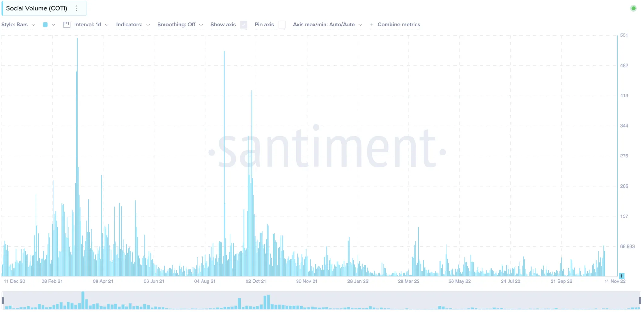Click the mini overview chart in the navigator

pos(321,300)
